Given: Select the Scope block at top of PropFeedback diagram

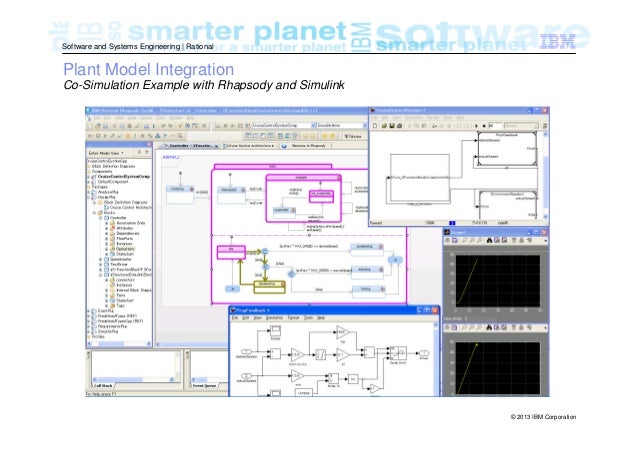Looking at the screenshot, I should (x=275, y=331).
